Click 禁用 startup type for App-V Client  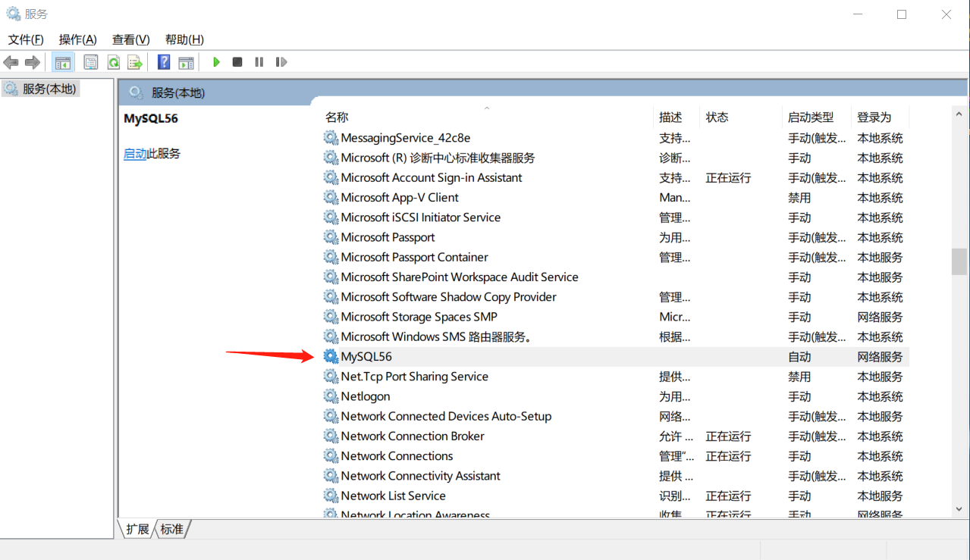[799, 197]
